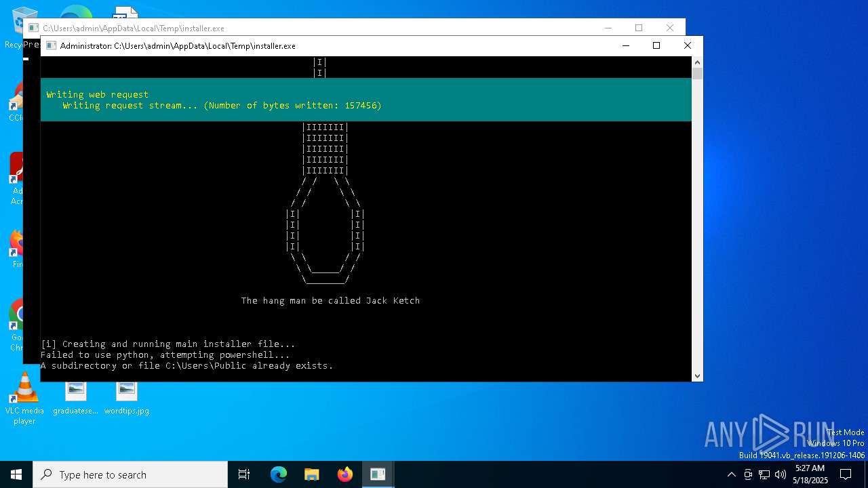The image size is (868, 488).
Task: Open the Windows Start menu
Action: pyautogui.click(x=16, y=474)
